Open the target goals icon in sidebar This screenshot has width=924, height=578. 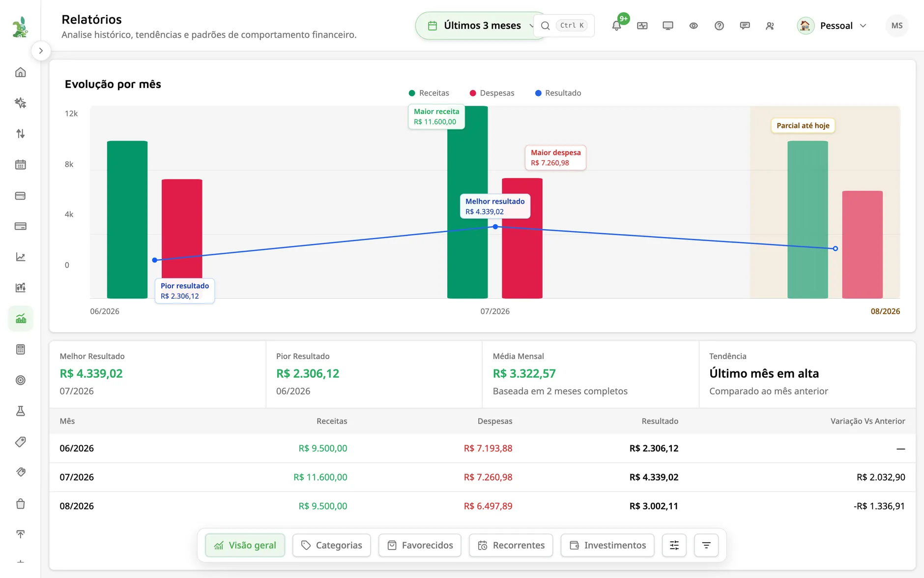click(20, 380)
